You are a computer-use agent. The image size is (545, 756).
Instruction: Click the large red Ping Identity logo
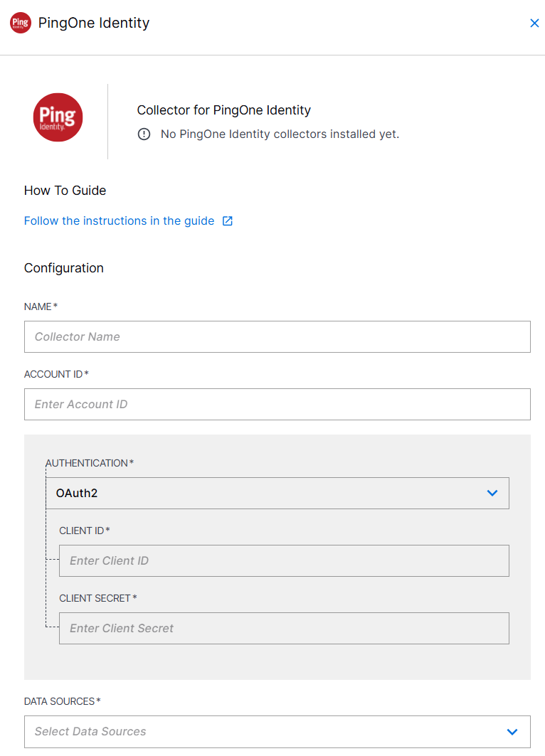tap(58, 117)
